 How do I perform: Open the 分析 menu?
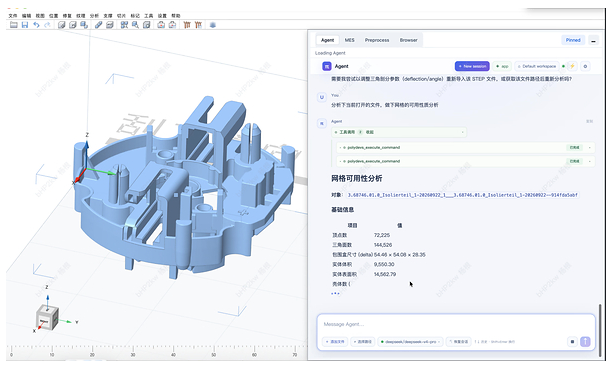pyautogui.click(x=94, y=16)
